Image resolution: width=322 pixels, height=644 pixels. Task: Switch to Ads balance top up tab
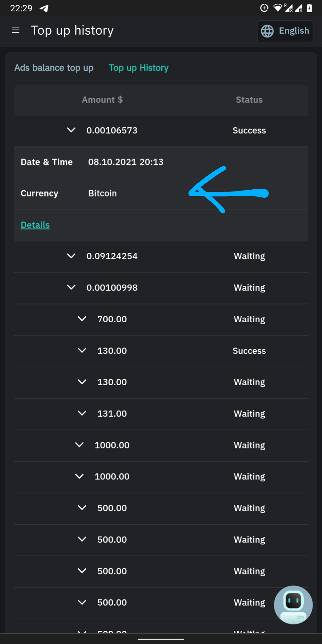pyautogui.click(x=54, y=68)
